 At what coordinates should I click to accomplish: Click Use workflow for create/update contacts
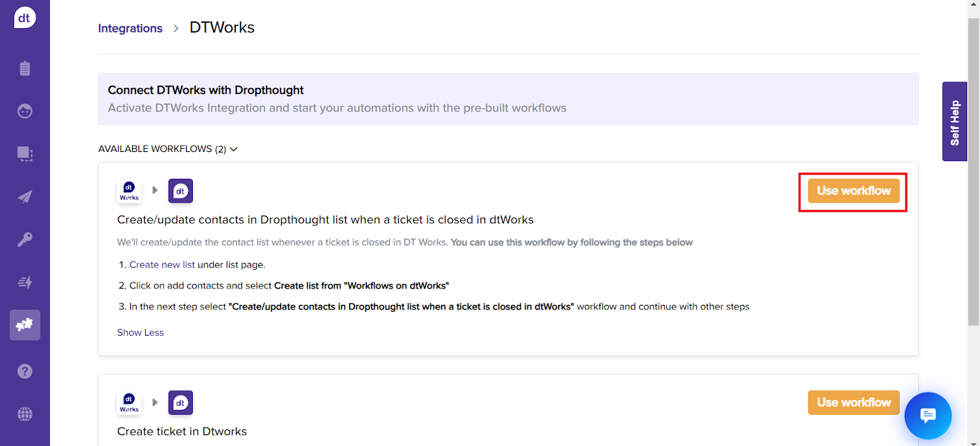[x=853, y=191]
